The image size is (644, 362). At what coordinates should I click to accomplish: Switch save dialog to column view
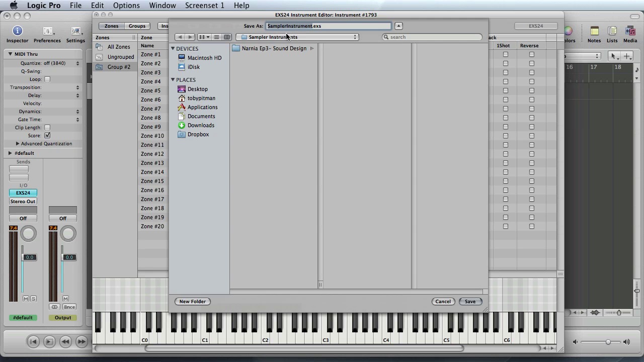(227, 37)
